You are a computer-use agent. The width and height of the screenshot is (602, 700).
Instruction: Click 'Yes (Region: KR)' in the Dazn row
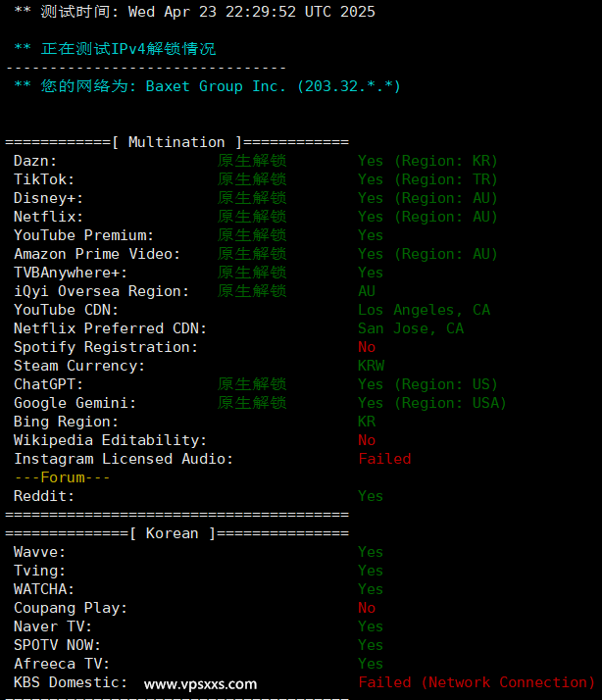click(427, 161)
